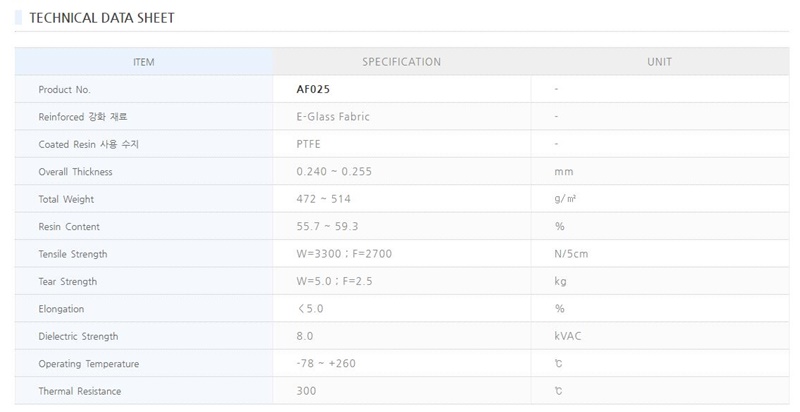Click the 0.240 ~ 0.255 thickness value

coord(334,172)
